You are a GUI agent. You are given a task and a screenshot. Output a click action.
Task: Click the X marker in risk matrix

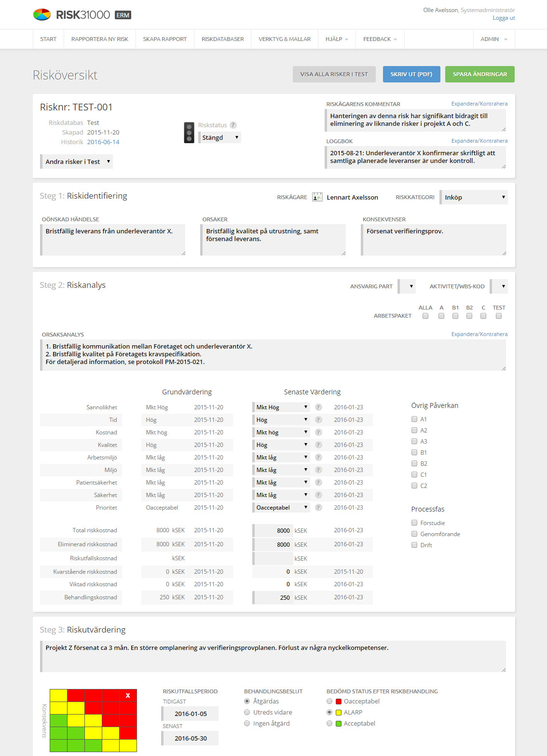(128, 695)
